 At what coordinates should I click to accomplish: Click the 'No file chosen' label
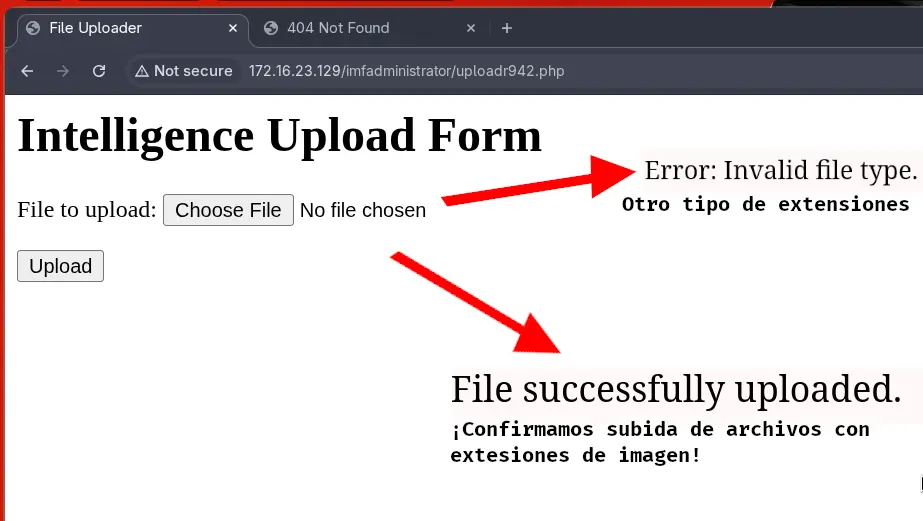pyautogui.click(x=363, y=210)
